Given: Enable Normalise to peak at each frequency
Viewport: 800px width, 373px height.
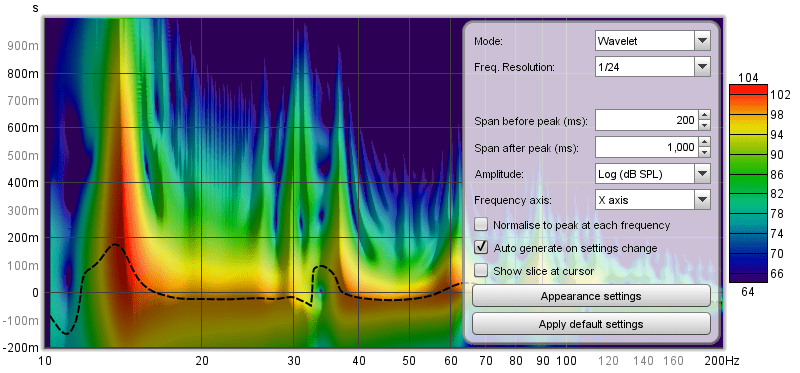Looking at the screenshot, I should (481, 225).
